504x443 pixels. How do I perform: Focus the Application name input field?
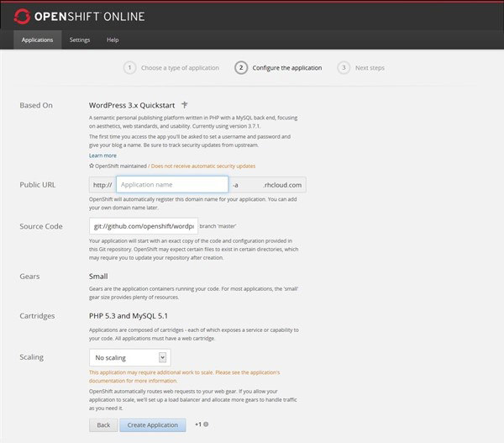(x=172, y=185)
